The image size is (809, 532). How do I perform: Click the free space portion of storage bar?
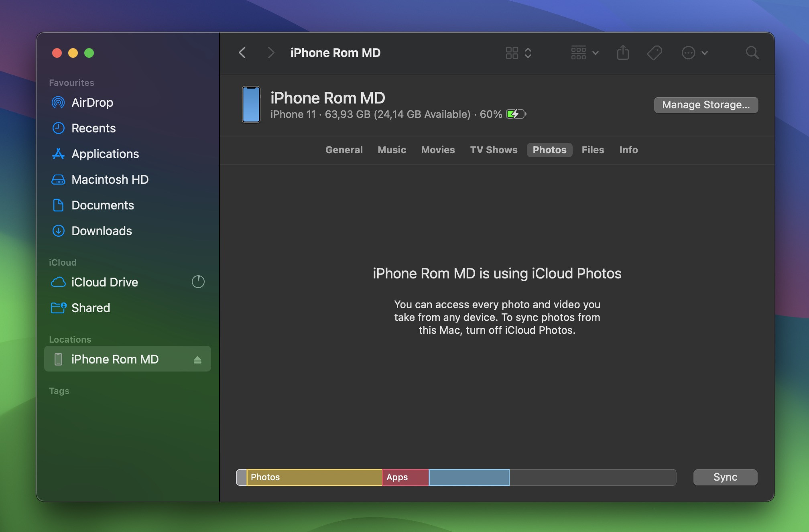pos(593,477)
